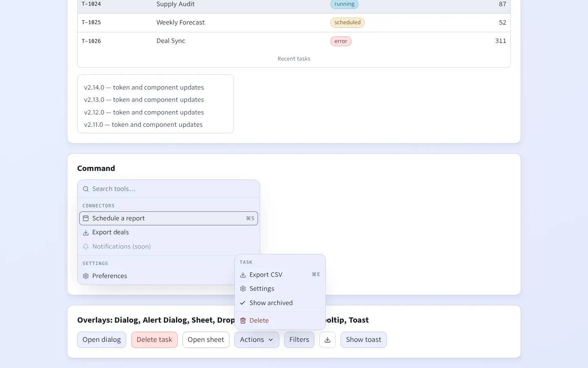The image size is (588, 368).
Task: Select Export deals command
Action: [169, 232]
